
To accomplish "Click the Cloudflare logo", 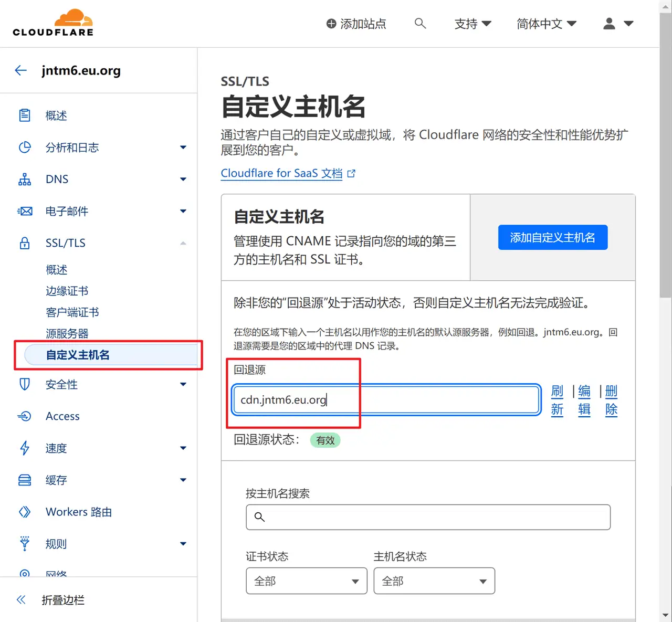I will (x=53, y=23).
